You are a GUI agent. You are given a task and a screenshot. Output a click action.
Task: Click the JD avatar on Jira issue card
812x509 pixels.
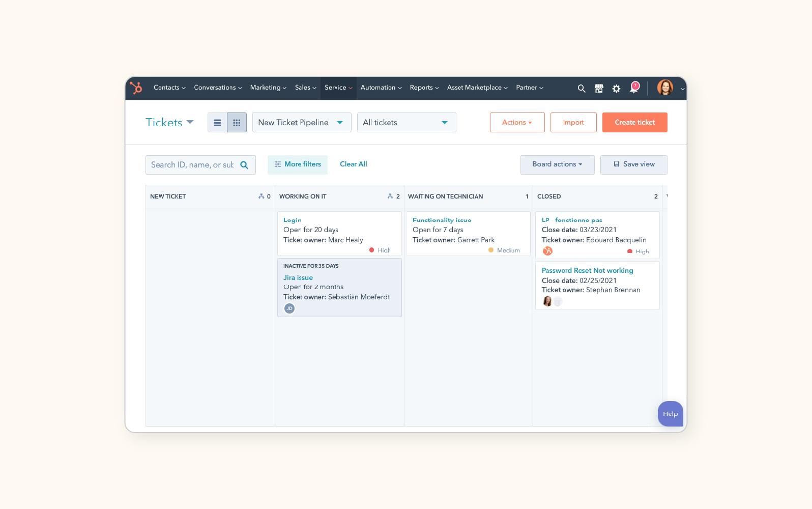click(289, 308)
